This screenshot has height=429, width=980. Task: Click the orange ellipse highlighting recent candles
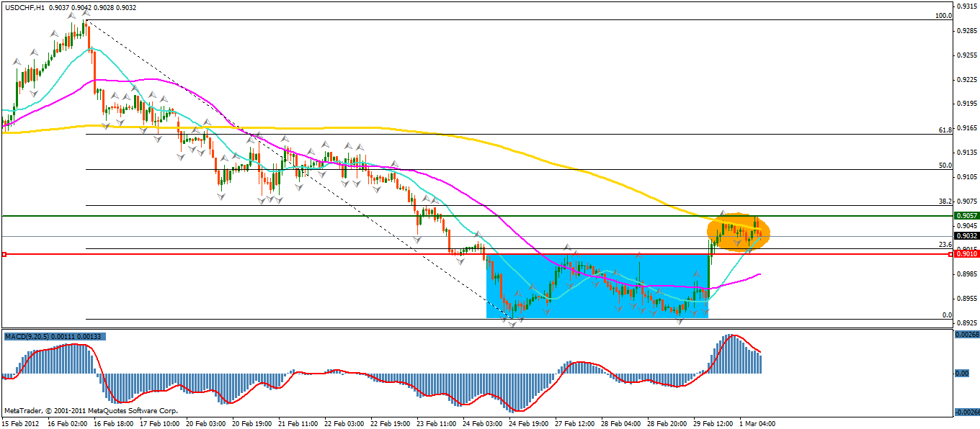(x=739, y=232)
